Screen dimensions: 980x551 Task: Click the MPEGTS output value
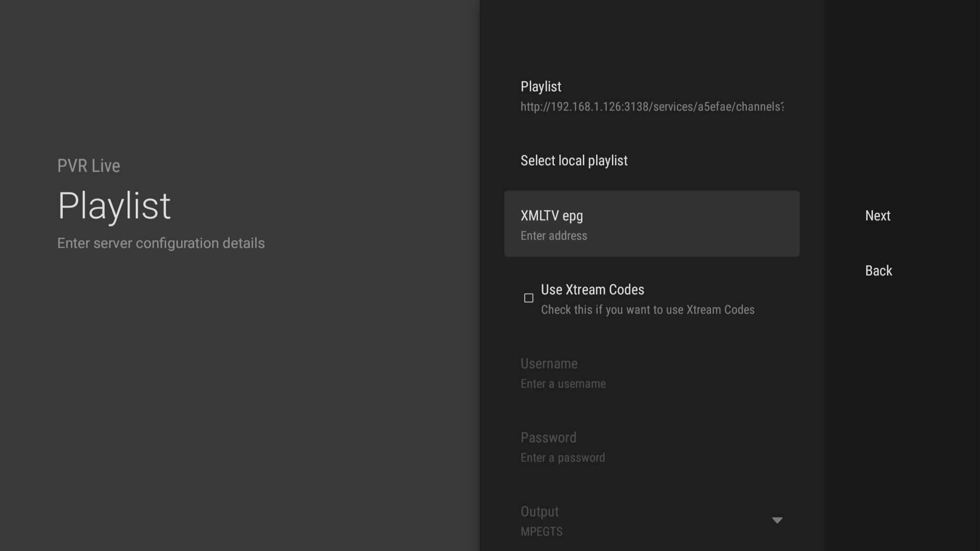(x=542, y=532)
